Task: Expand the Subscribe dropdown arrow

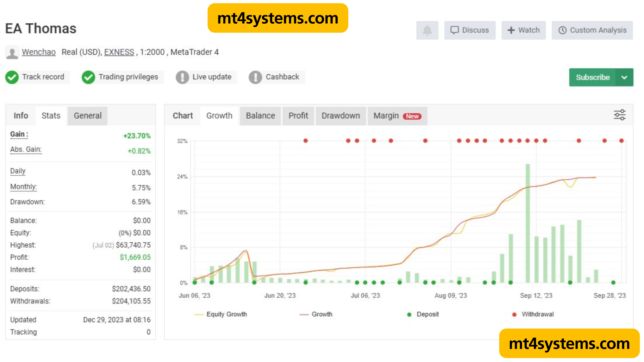Action: point(624,77)
